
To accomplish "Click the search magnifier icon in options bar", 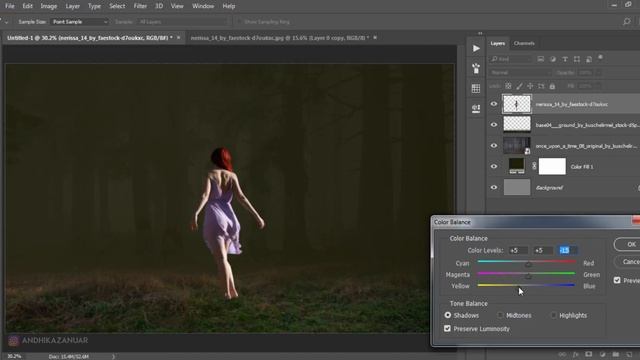I will pyautogui.click(x=627, y=22).
